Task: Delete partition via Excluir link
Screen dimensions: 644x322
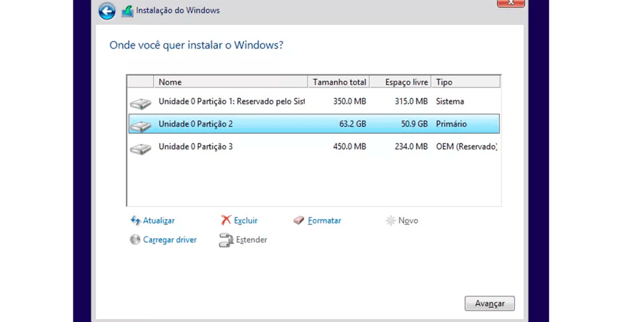Action: (246, 220)
